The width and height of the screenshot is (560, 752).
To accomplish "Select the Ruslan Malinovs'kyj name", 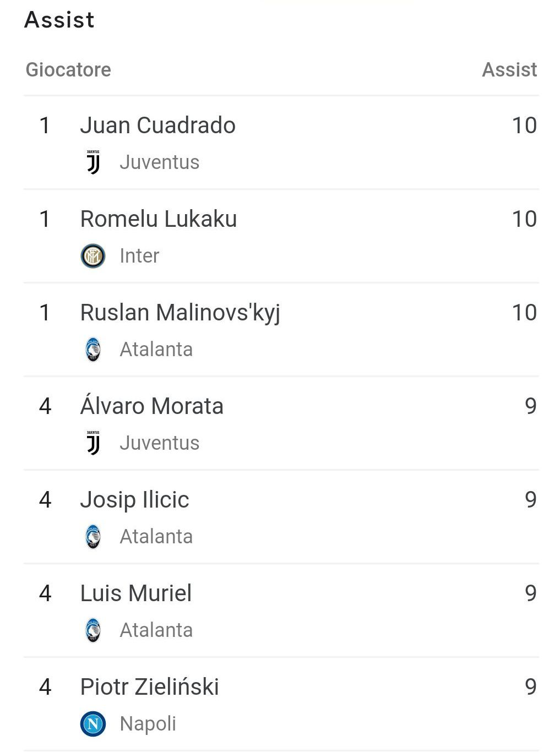I will click(180, 313).
